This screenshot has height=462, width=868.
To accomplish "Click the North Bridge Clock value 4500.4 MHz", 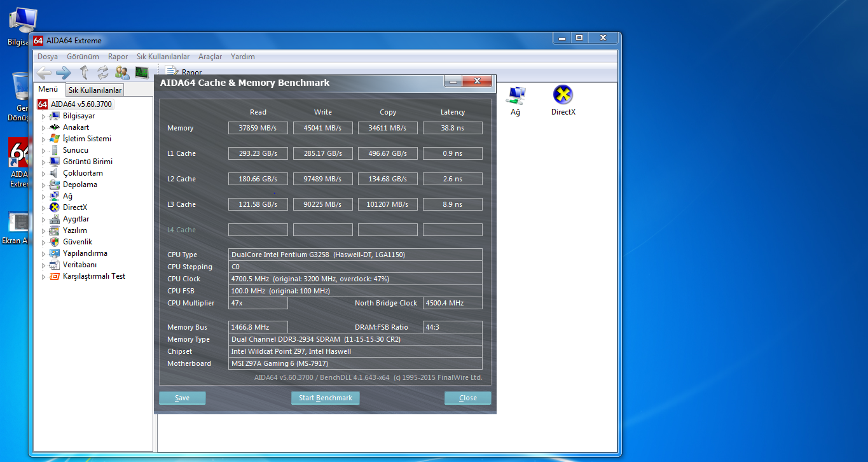I will tap(453, 303).
